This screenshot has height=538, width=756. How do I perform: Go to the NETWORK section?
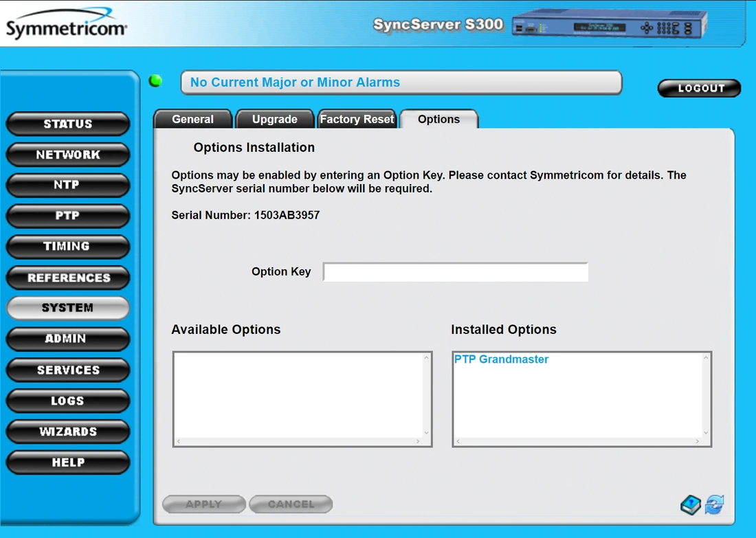tap(67, 155)
